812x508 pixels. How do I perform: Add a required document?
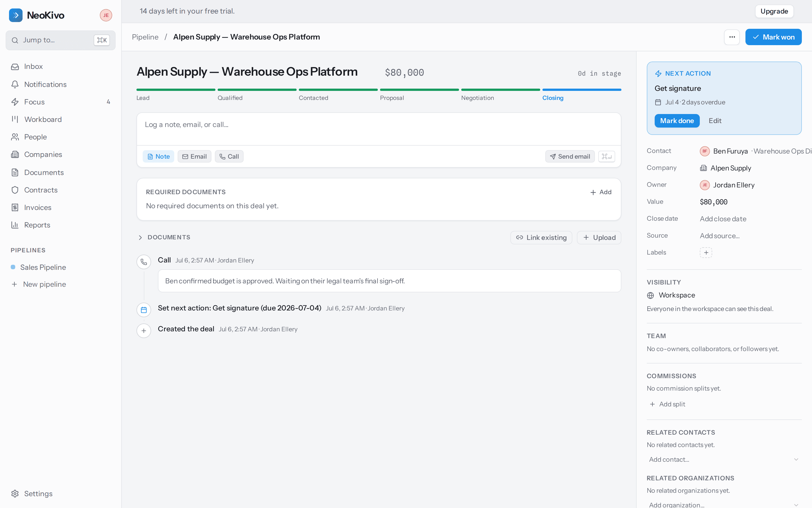pos(601,192)
